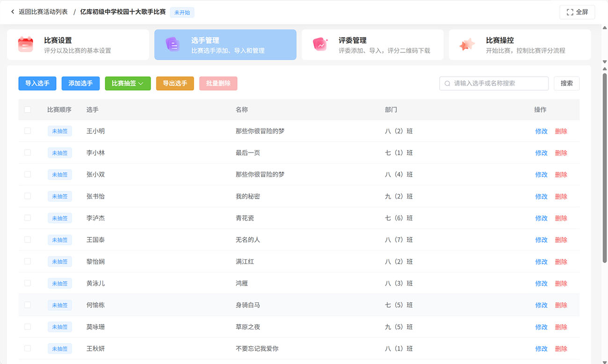The width and height of the screenshot is (608, 364).
Task: Click the purple document icon for 选手管理
Action: (x=173, y=44)
